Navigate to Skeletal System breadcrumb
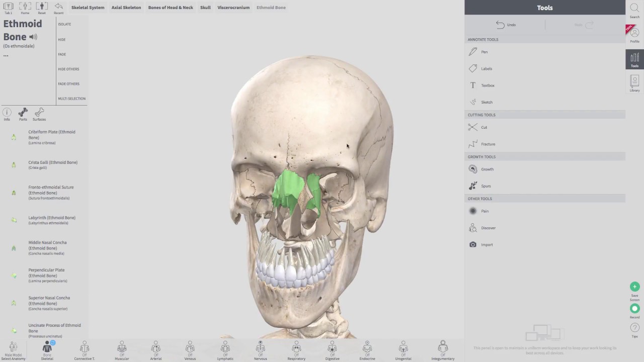This screenshot has width=644, height=362. (88, 8)
